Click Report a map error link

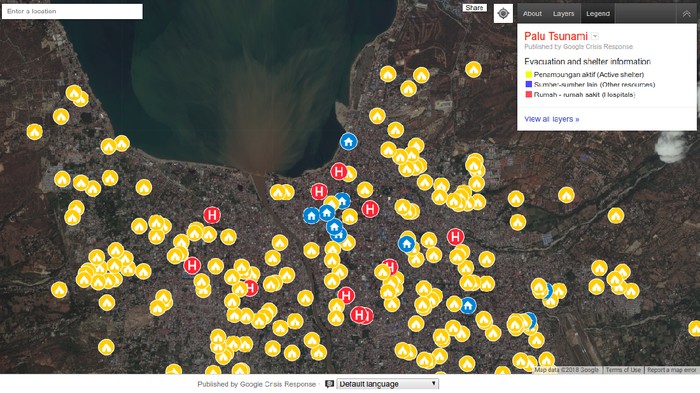click(x=671, y=370)
